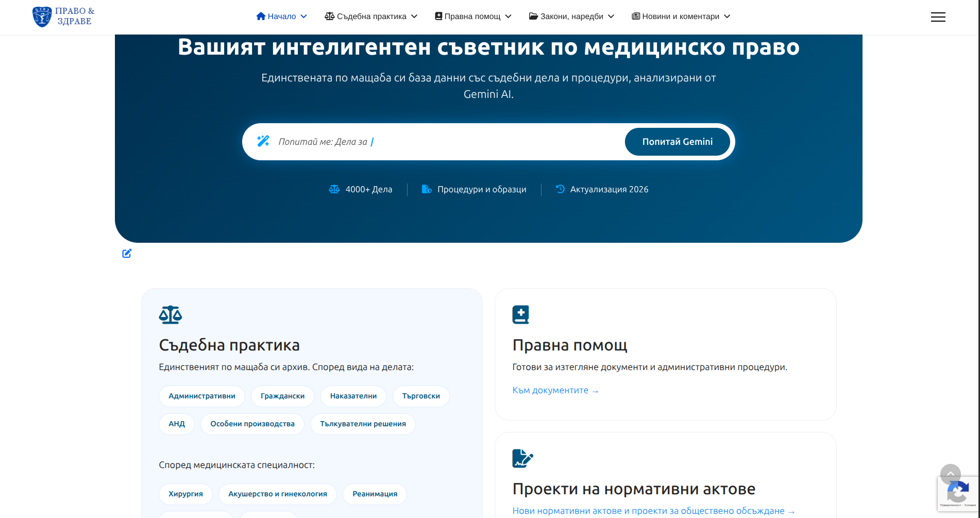The height and width of the screenshot is (518, 980).
Task: Click the scales icon beside Съдебна практика menu
Action: pos(330,16)
